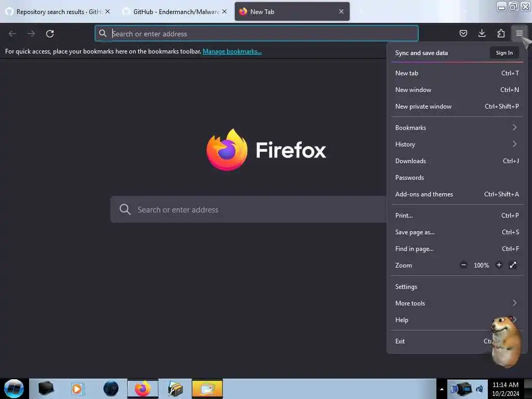Screen dimensions: 532x399
Task: Open the WinRAR books taskbar icon
Action: pos(176,389)
